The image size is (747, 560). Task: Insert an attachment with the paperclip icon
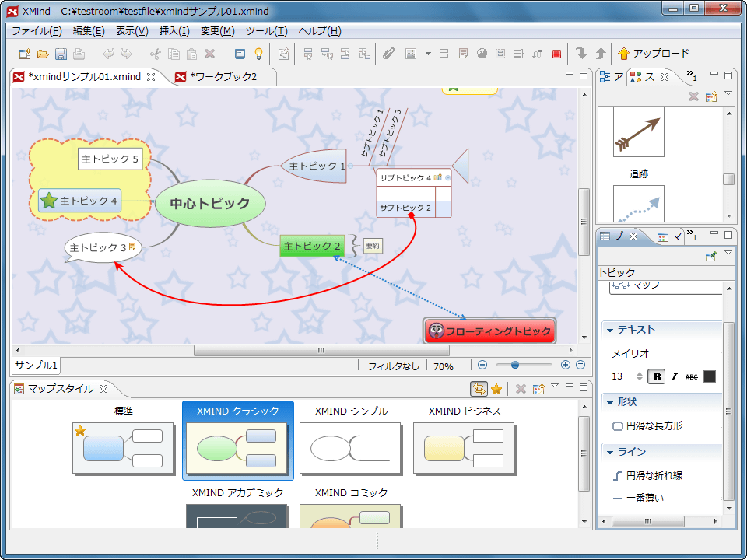coord(389,54)
